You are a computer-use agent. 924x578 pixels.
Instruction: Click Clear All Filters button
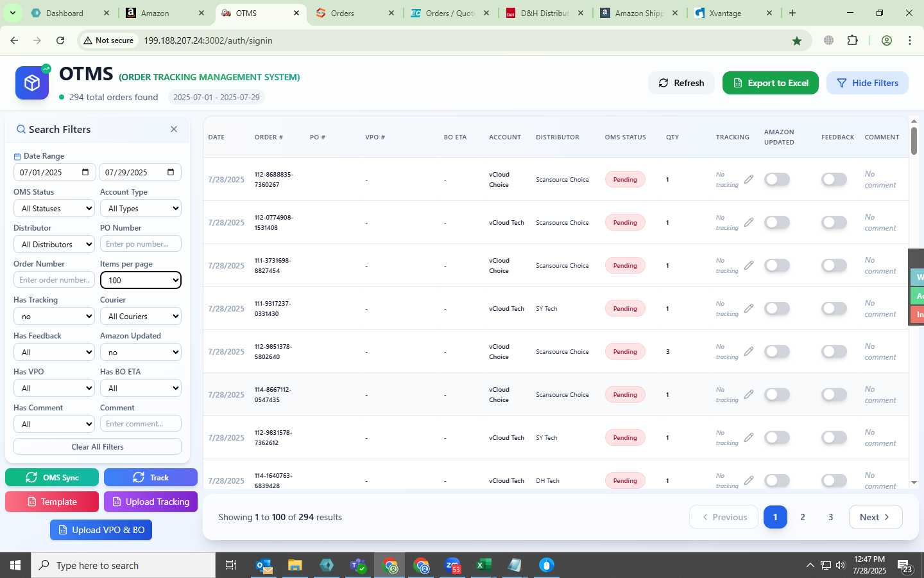98,446
